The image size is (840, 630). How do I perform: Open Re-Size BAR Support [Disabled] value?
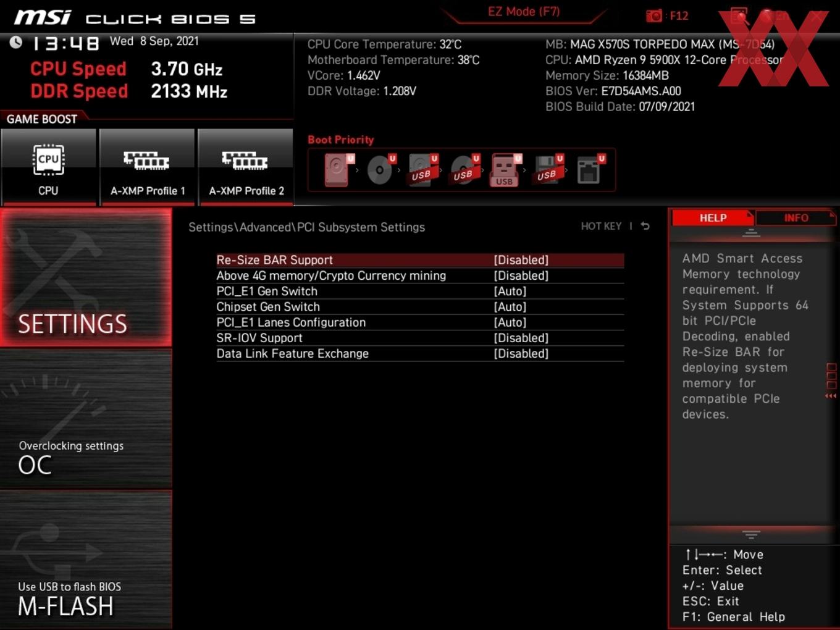pos(521,260)
